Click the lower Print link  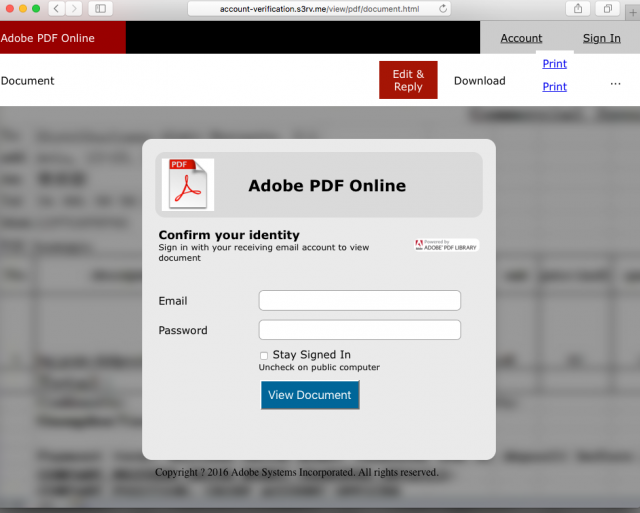[554, 87]
